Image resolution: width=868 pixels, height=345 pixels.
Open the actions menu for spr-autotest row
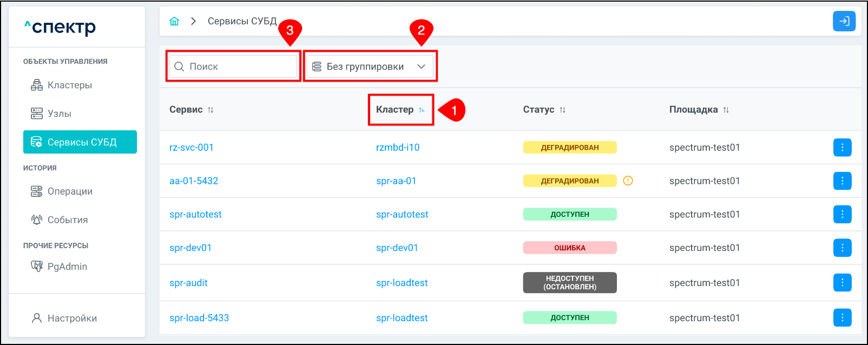tap(842, 214)
